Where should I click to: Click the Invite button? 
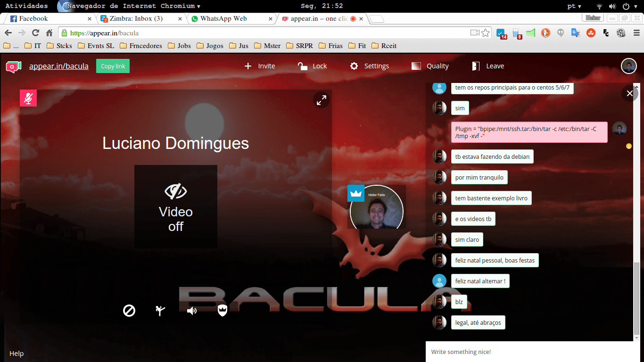click(x=259, y=66)
